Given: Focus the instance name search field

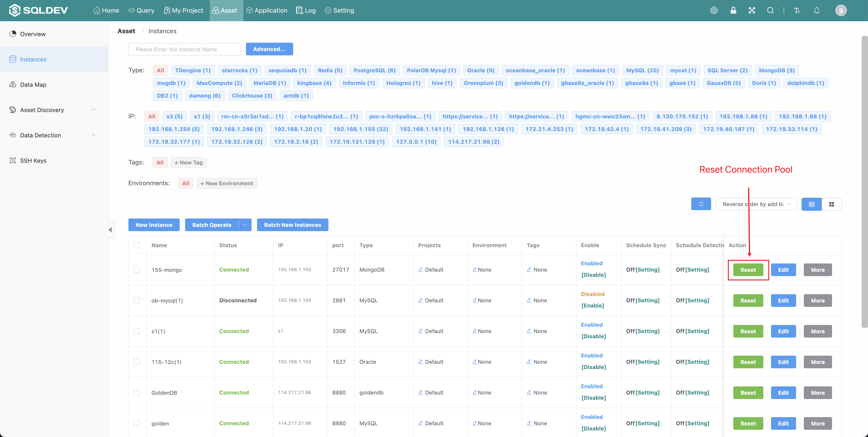Looking at the screenshot, I should (185, 49).
